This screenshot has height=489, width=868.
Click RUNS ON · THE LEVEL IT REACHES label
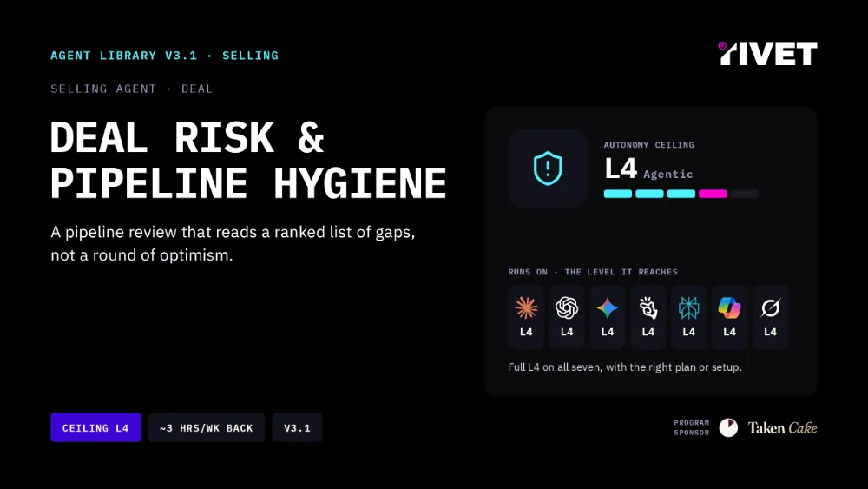click(593, 272)
